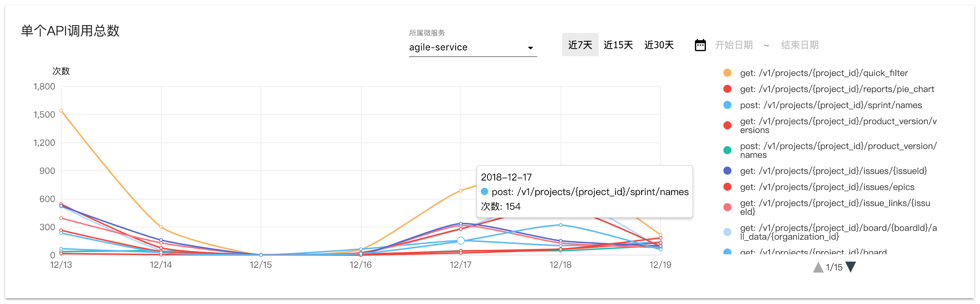The width and height of the screenshot is (980, 304).
Task: Go to previous legend page arrow
Action: pyautogui.click(x=818, y=267)
